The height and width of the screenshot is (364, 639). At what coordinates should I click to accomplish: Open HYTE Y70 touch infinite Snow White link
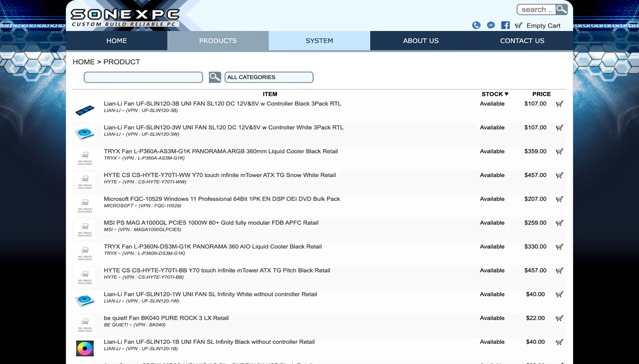coord(220,175)
